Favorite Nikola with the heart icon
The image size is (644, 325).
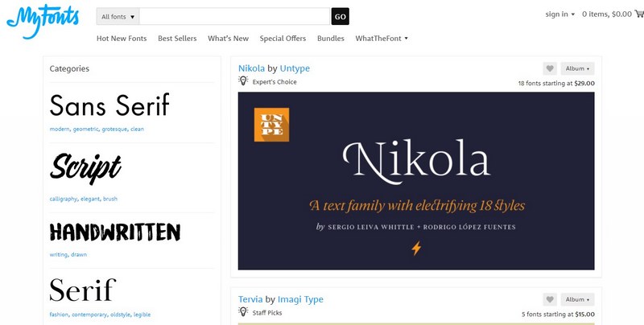point(550,68)
